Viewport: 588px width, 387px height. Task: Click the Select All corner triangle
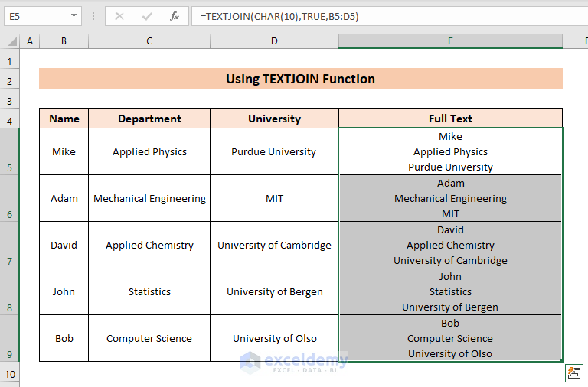click(11, 41)
